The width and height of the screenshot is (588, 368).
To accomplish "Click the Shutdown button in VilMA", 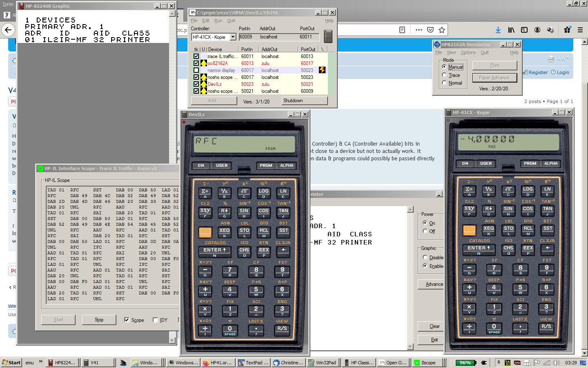I will point(305,101).
